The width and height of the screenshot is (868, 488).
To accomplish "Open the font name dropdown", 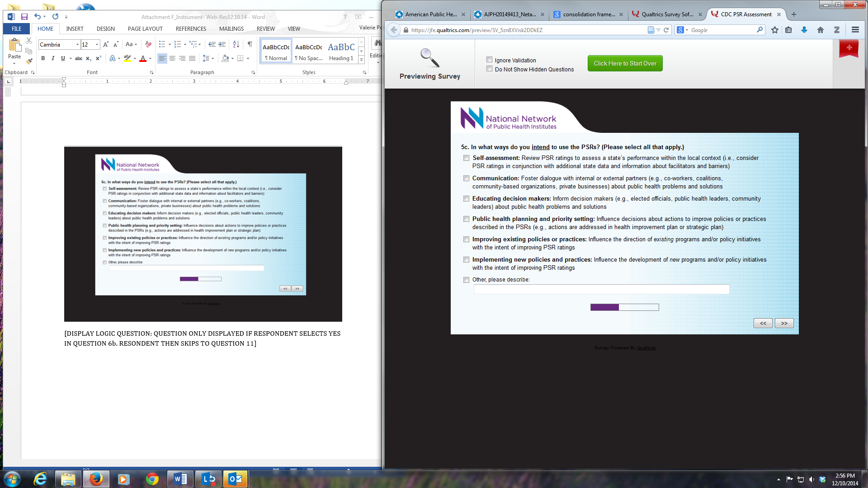I will 77,44.
